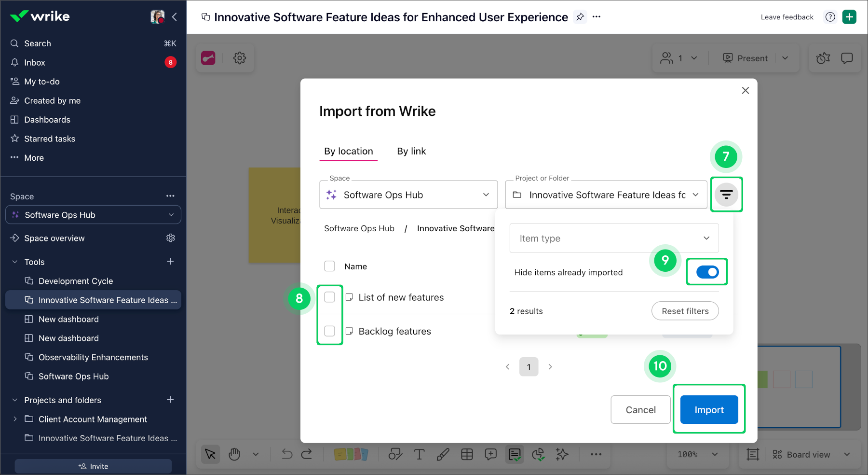Select the hand pan tool
This screenshot has width=868, height=475.
234,454
